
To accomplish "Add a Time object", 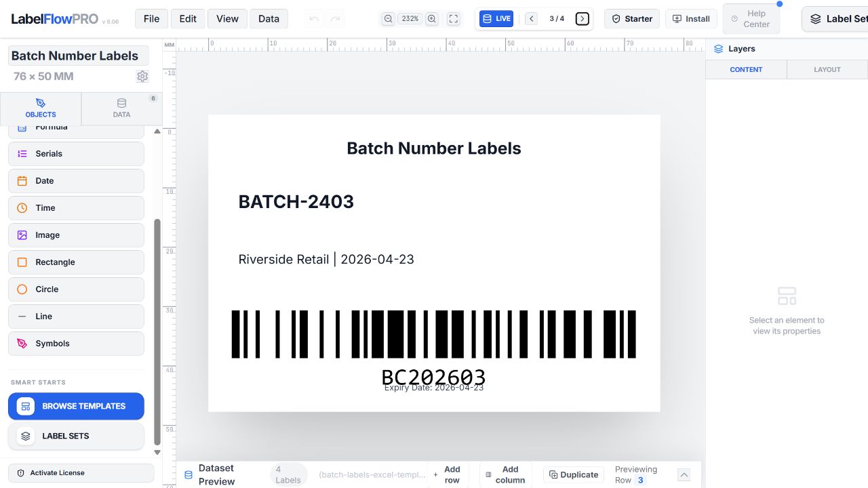I will pyautogui.click(x=76, y=208).
